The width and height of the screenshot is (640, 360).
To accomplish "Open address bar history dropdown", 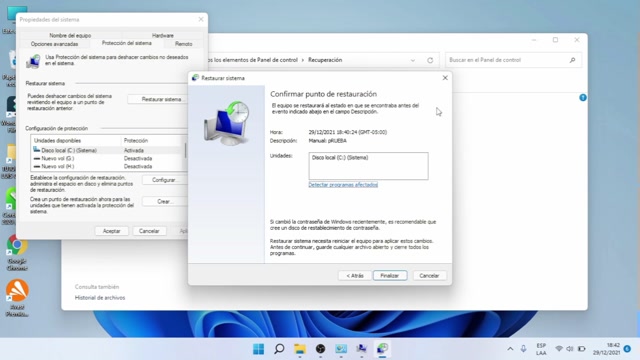I will [x=413, y=60].
